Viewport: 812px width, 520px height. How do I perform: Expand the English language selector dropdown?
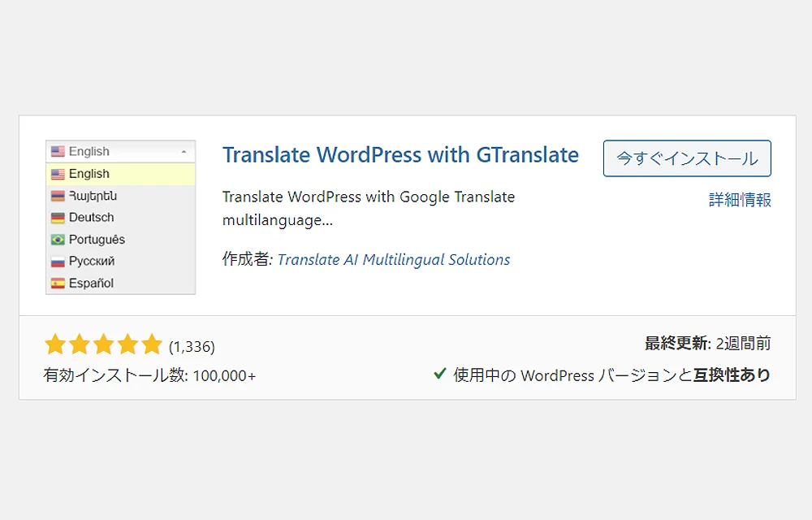click(x=121, y=151)
